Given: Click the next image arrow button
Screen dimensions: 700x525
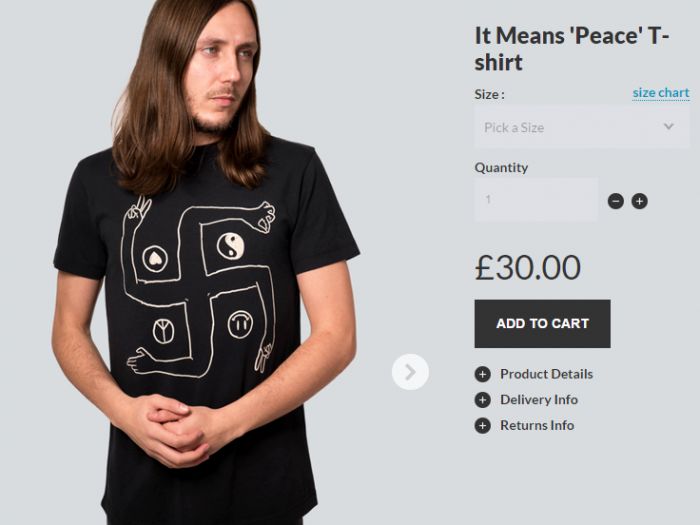Looking at the screenshot, I should (410, 372).
